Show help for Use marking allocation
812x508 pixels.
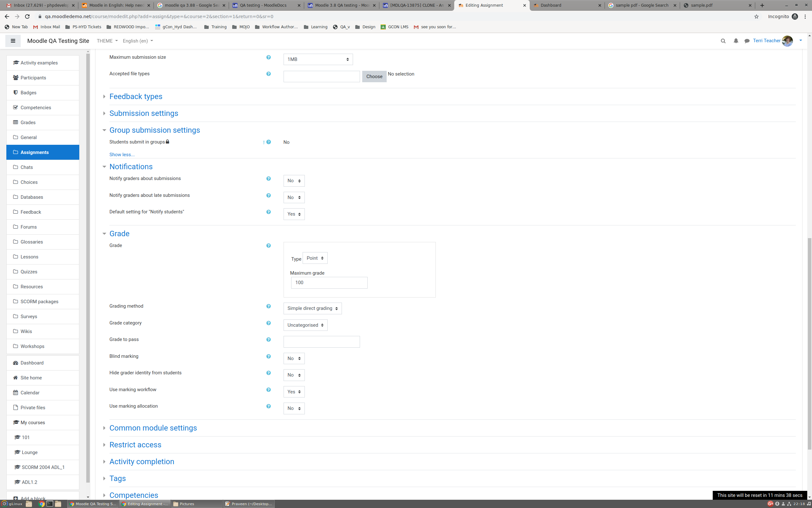(268, 406)
